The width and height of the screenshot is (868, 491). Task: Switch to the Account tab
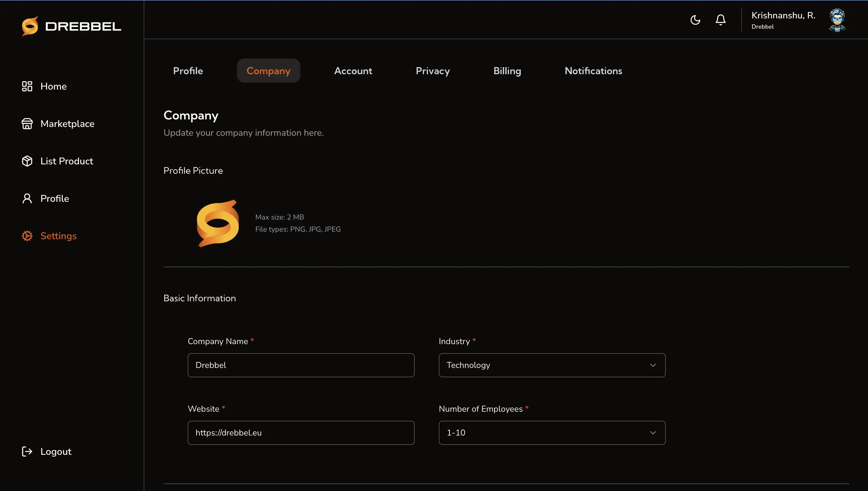(x=353, y=71)
